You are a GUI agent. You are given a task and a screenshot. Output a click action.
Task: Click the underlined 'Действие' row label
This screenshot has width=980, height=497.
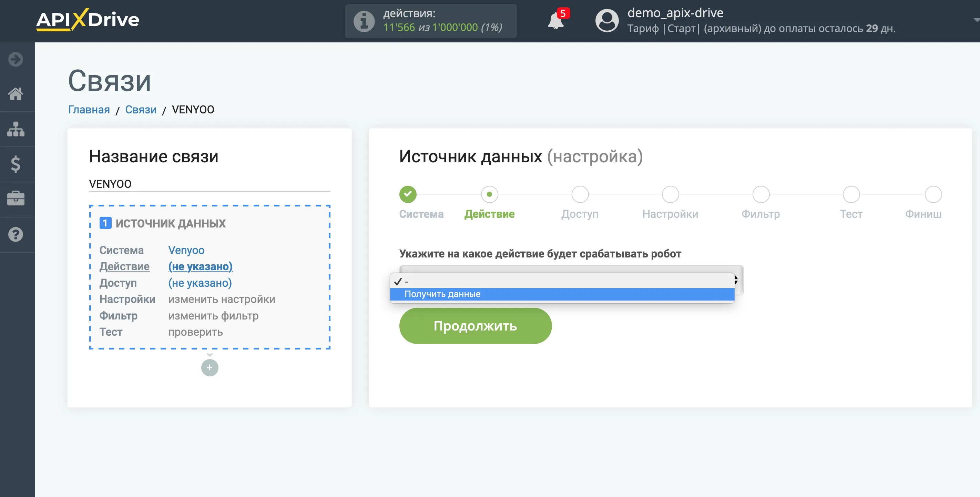click(x=124, y=266)
